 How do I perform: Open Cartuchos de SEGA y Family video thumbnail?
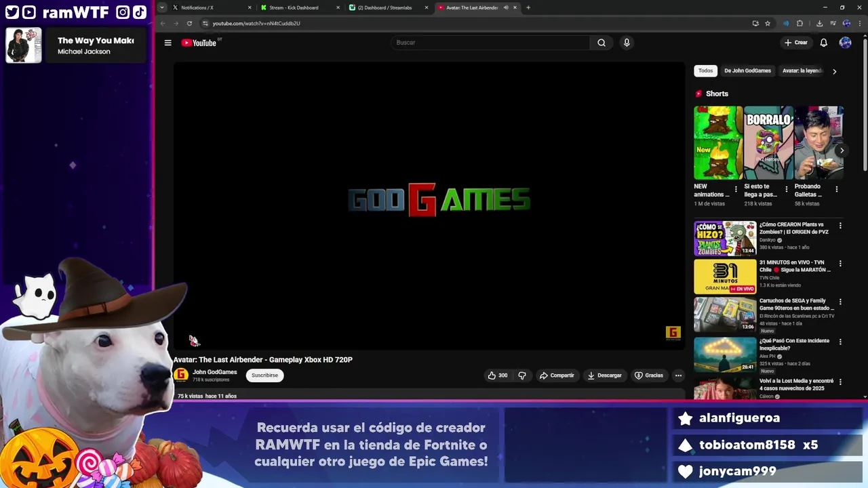(x=725, y=314)
